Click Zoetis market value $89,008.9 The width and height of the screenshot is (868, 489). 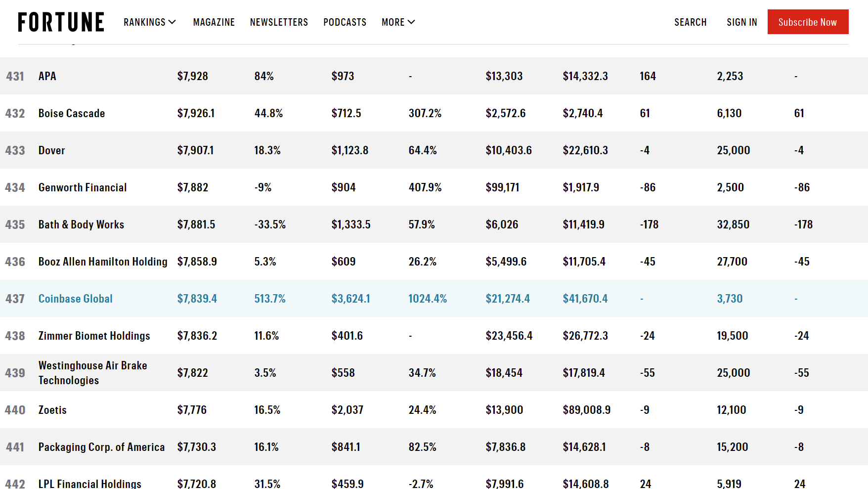(x=587, y=410)
